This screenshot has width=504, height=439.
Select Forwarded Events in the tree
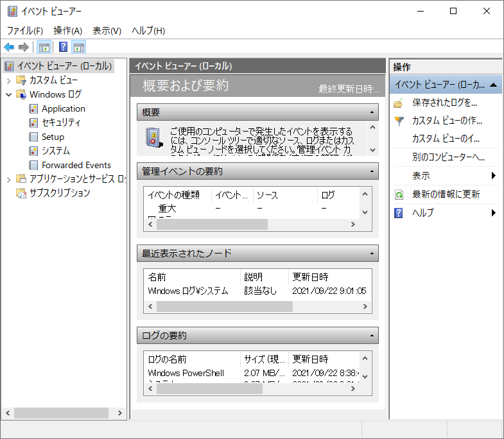coord(76,165)
